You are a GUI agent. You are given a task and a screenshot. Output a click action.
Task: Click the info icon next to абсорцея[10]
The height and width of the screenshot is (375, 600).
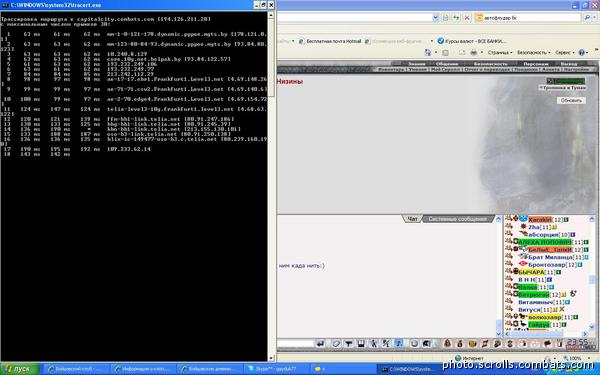tap(573, 235)
